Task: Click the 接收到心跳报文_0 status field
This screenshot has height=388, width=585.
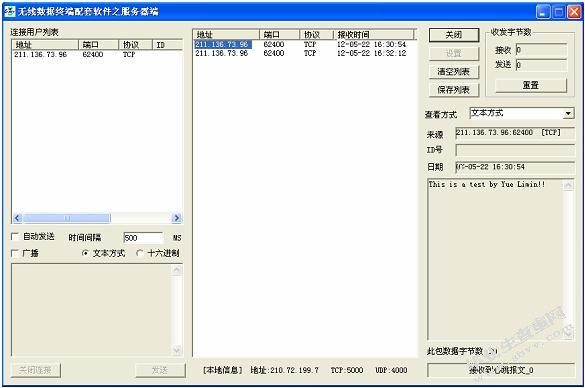Action: point(501,370)
